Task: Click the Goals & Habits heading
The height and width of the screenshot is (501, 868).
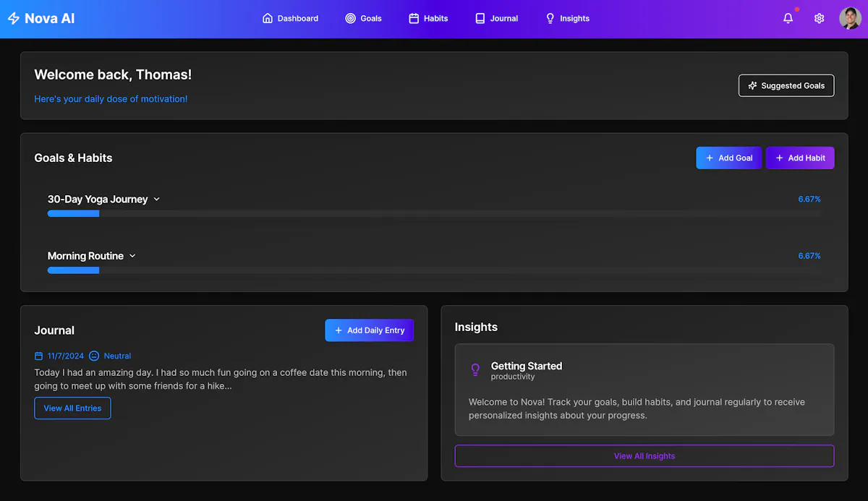Action: click(x=73, y=158)
